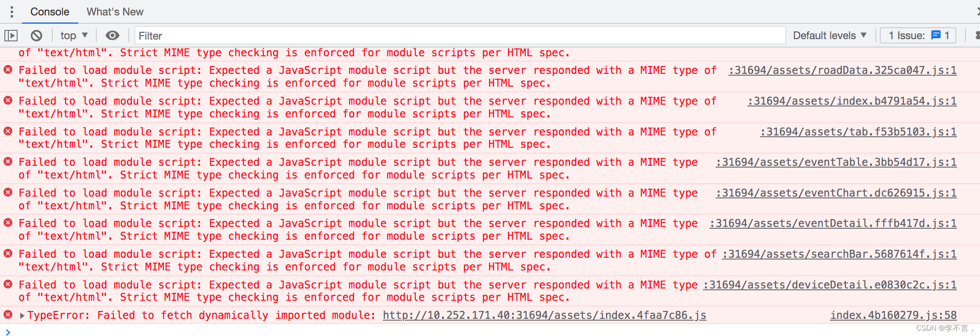The width and height of the screenshot is (980, 336).
Task: Open the top context dropdown
Action: [74, 36]
